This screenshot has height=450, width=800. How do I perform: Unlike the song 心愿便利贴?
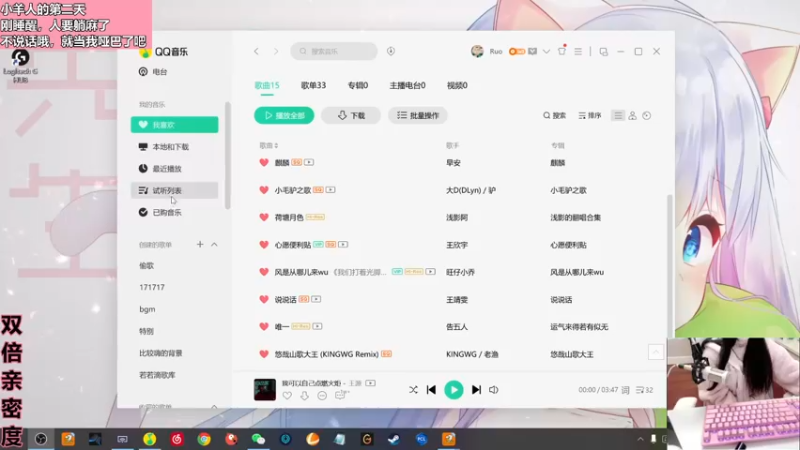pyautogui.click(x=264, y=244)
